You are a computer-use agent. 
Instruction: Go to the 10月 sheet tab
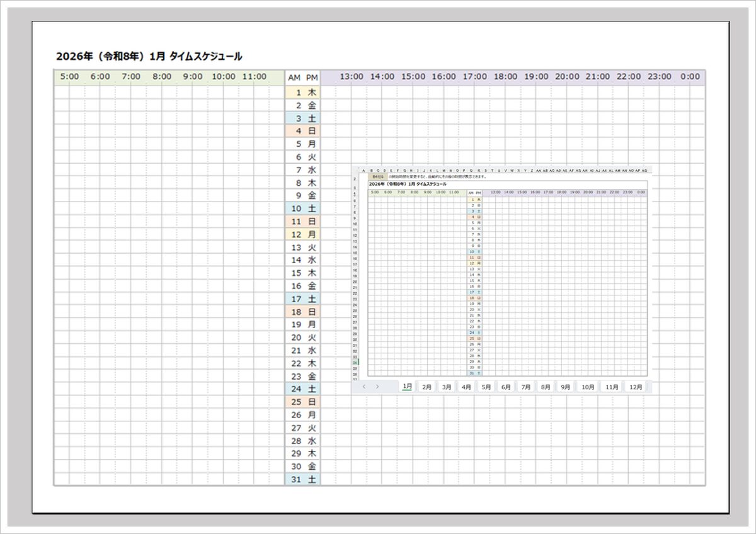tap(588, 387)
